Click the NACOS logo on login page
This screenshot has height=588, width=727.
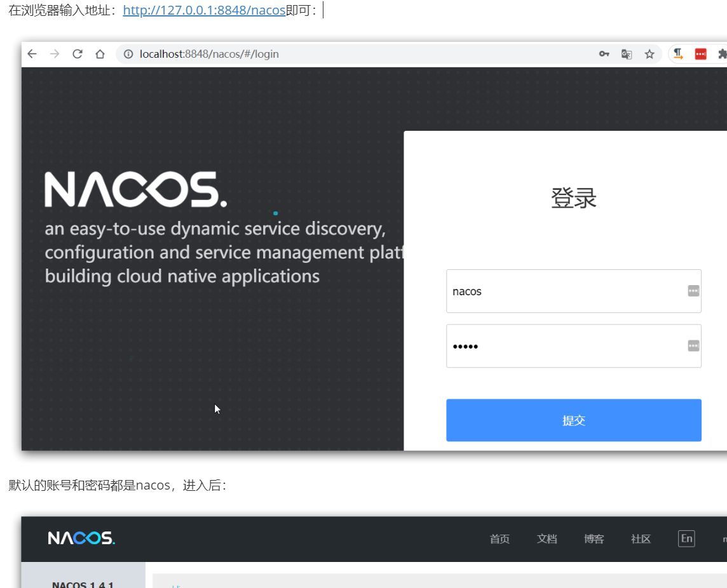[x=136, y=189]
